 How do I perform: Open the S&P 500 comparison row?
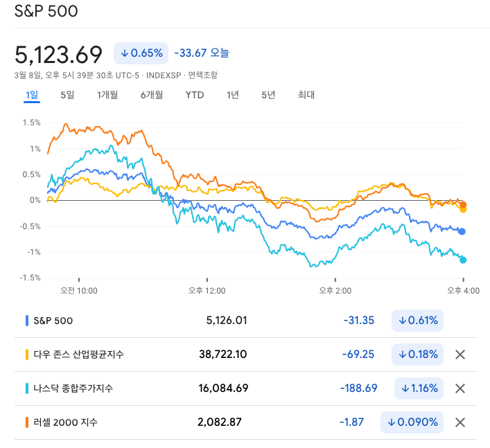point(245,321)
